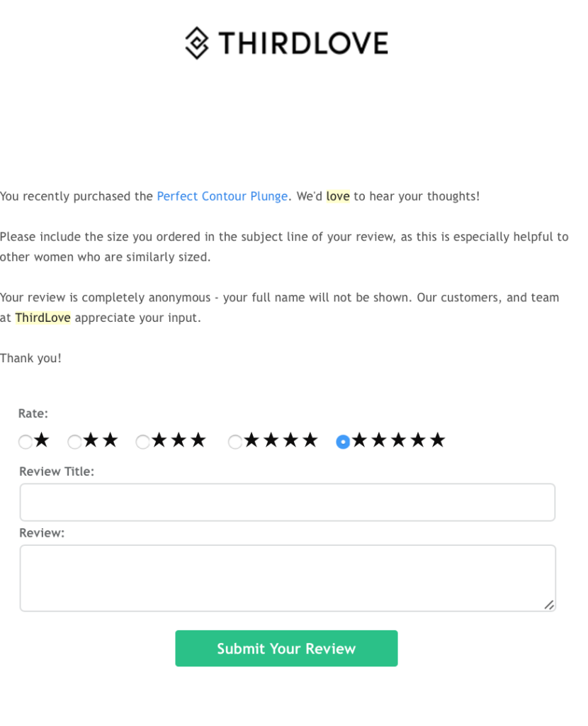Open the Perfect Contour Plunge product link

pos(222,196)
